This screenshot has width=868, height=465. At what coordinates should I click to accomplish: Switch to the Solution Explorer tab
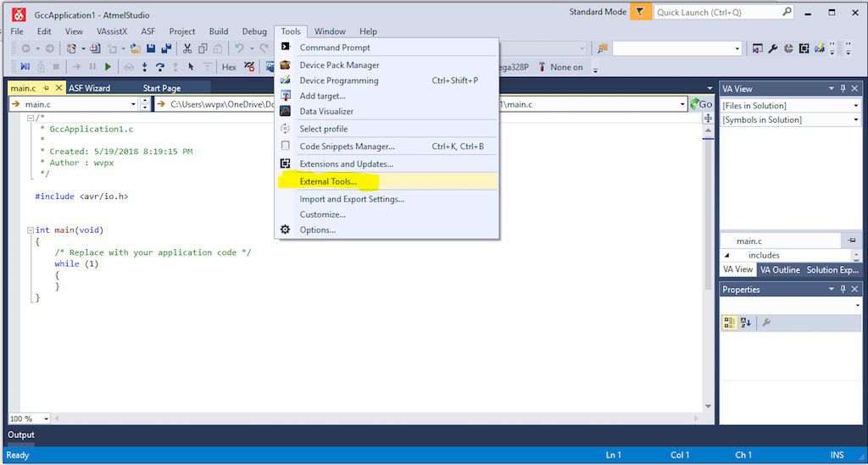click(x=832, y=270)
